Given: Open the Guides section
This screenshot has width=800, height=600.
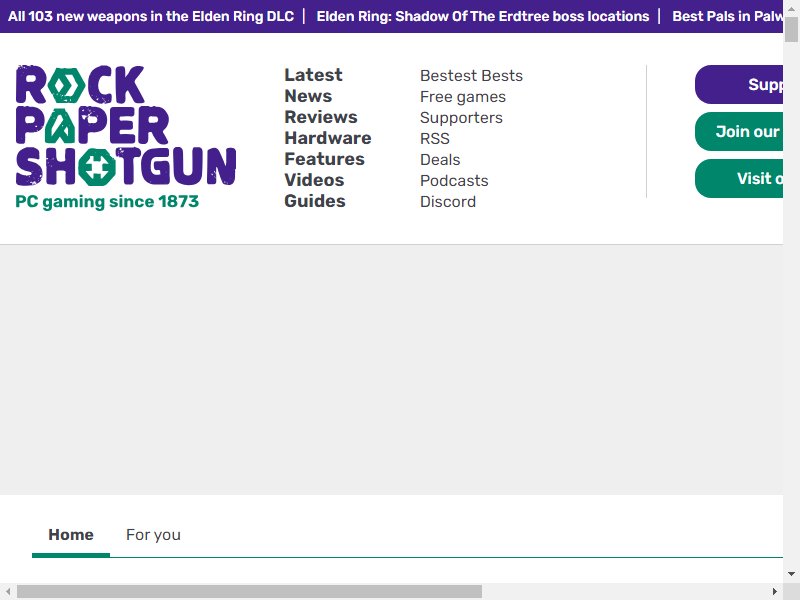Looking at the screenshot, I should 315,201.
